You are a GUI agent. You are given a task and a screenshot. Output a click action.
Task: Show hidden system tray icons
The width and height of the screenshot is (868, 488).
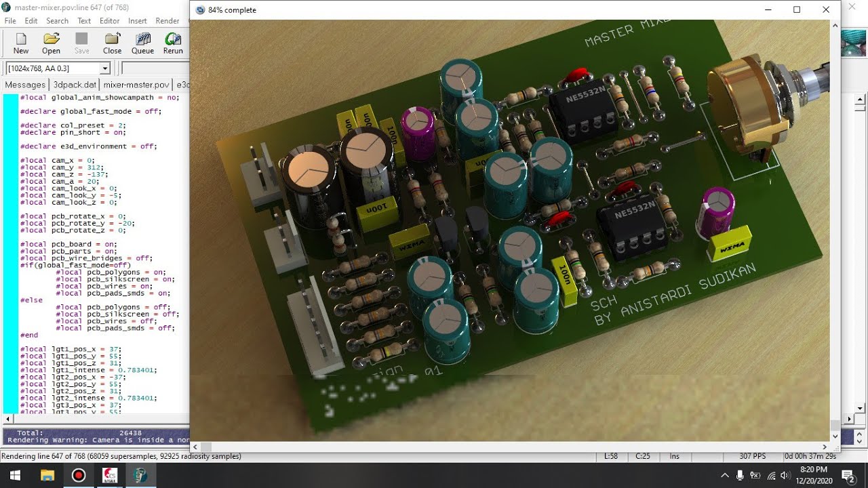pos(725,475)
